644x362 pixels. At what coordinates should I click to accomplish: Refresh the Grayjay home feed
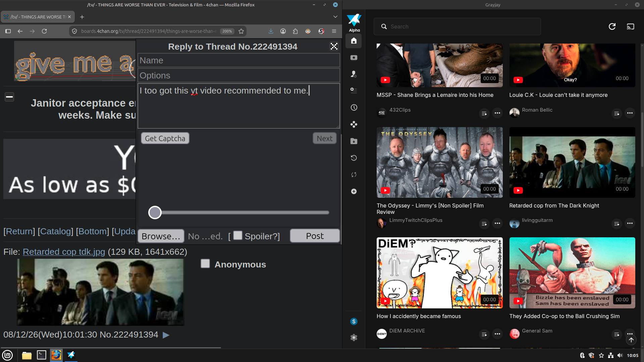click(x=612, y=26)
